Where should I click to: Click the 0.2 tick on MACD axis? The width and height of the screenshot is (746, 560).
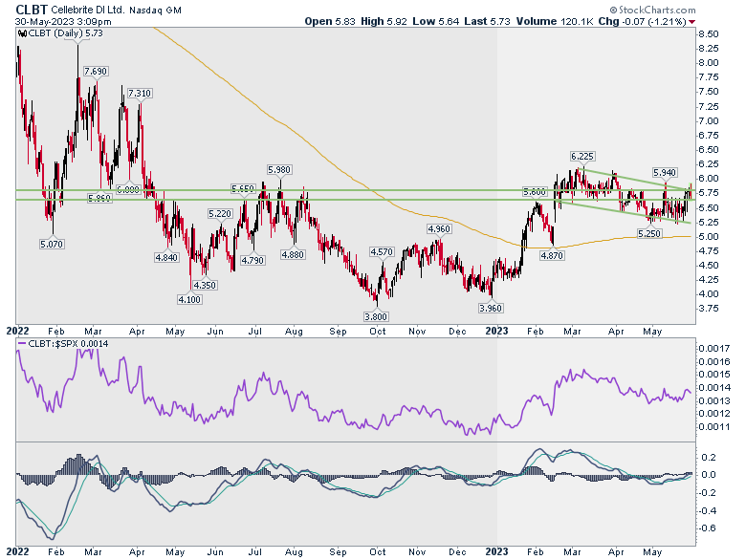[x=709, y=458]
